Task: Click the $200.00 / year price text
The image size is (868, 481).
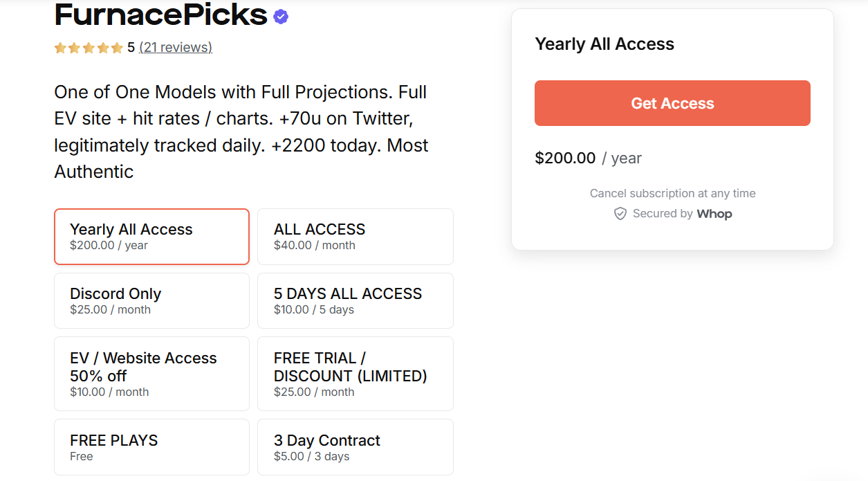Action: click(x=588, y=158)
